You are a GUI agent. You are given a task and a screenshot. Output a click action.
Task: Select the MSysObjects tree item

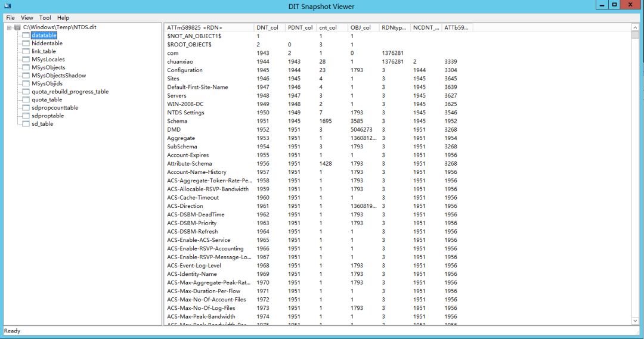click(48, 67)
